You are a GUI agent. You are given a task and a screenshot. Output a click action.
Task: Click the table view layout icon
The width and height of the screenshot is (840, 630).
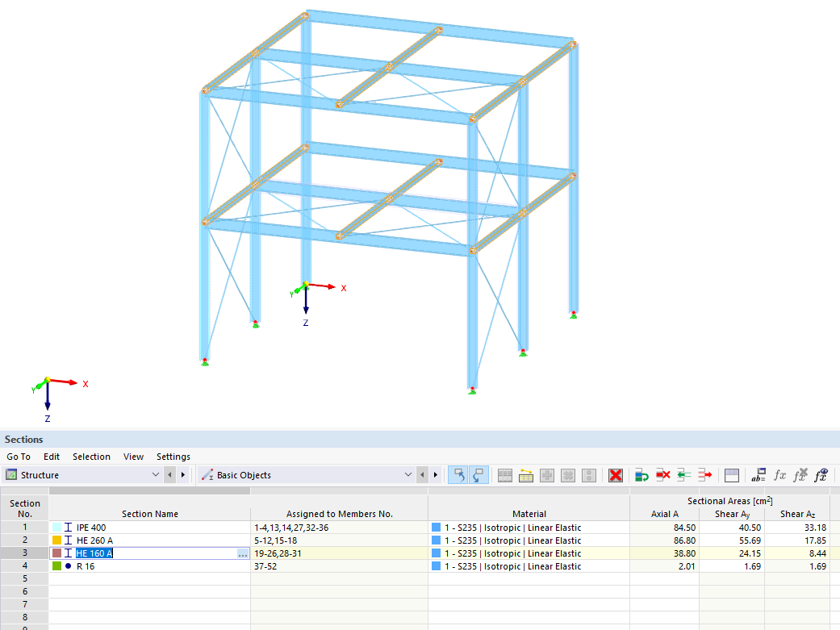[x=731, y=475]
